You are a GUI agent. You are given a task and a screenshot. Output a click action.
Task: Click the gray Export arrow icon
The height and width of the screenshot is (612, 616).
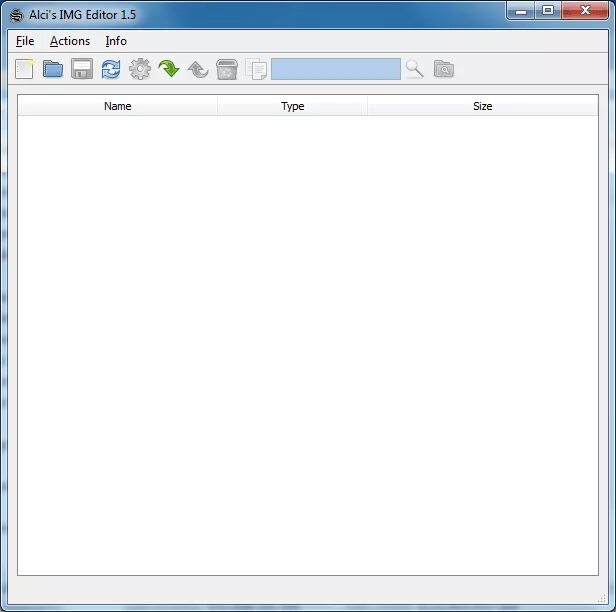pos(198,70)
